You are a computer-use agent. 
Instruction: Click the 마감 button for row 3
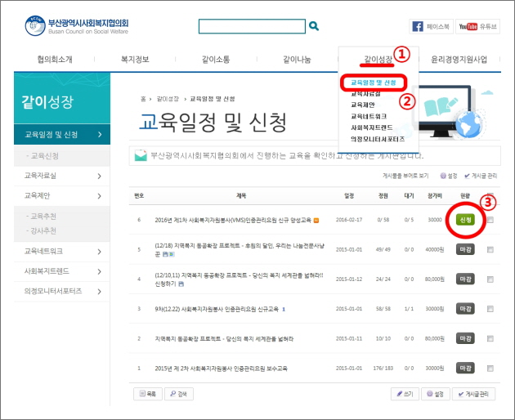point(465,309)
